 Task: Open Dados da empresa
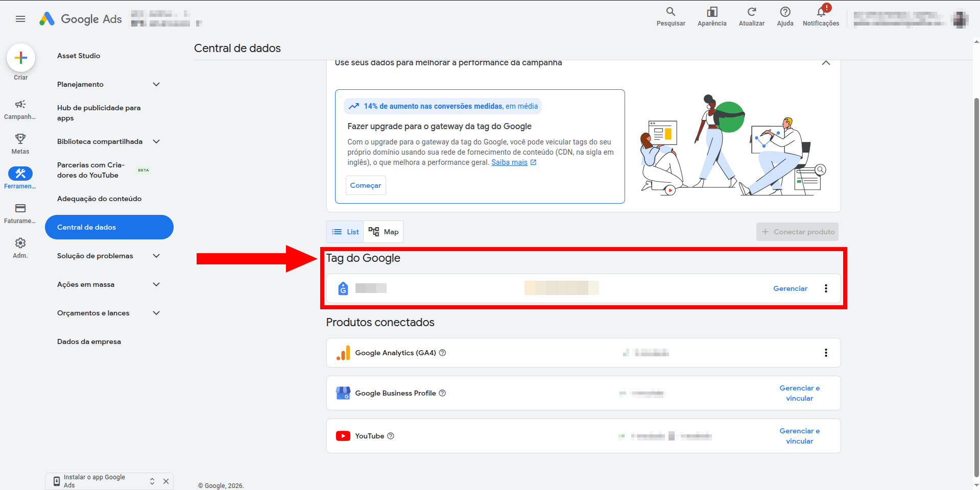coord(89,341)
